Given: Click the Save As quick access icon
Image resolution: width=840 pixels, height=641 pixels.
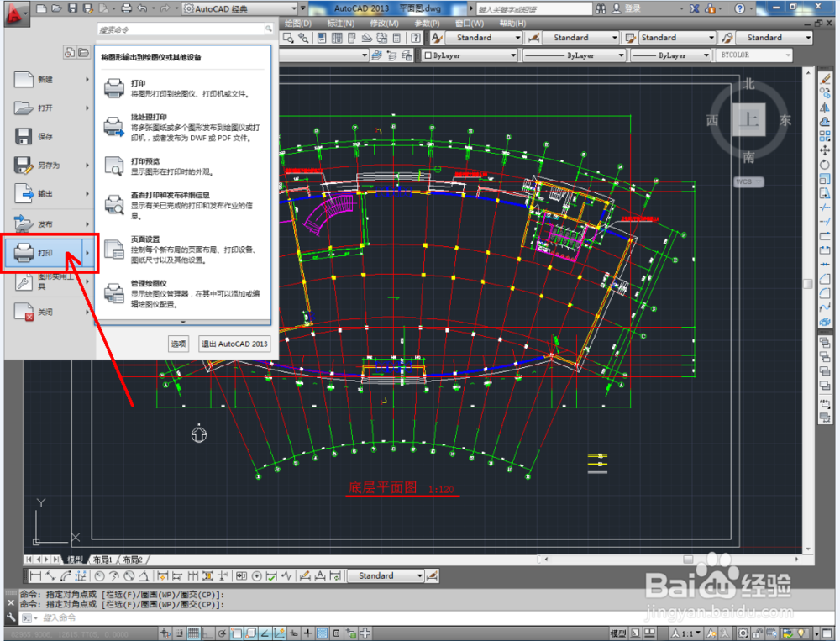Looking at the screenshot, I should 88,8.
